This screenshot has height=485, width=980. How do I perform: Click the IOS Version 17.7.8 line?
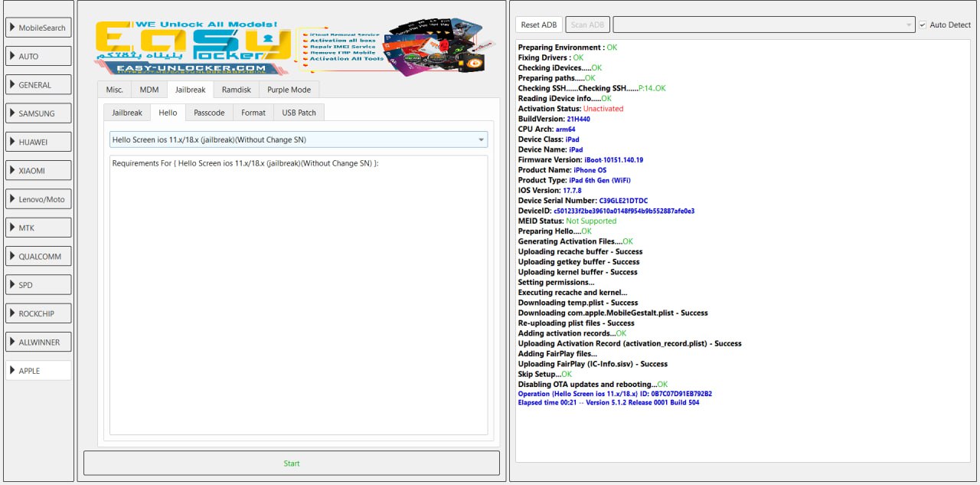tap(550, 190)
